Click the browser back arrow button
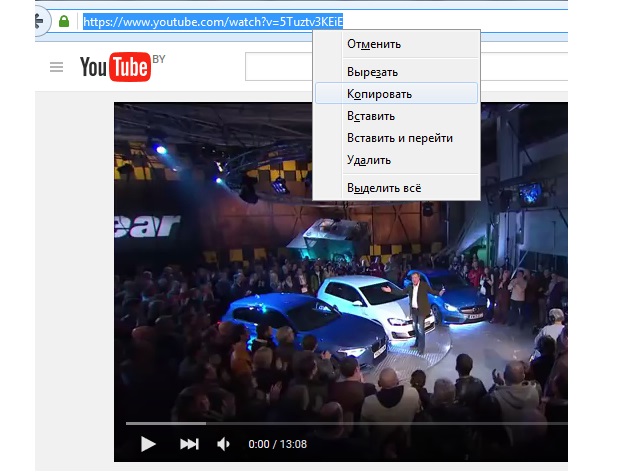 pyautogui.click(x=40, y=21)
